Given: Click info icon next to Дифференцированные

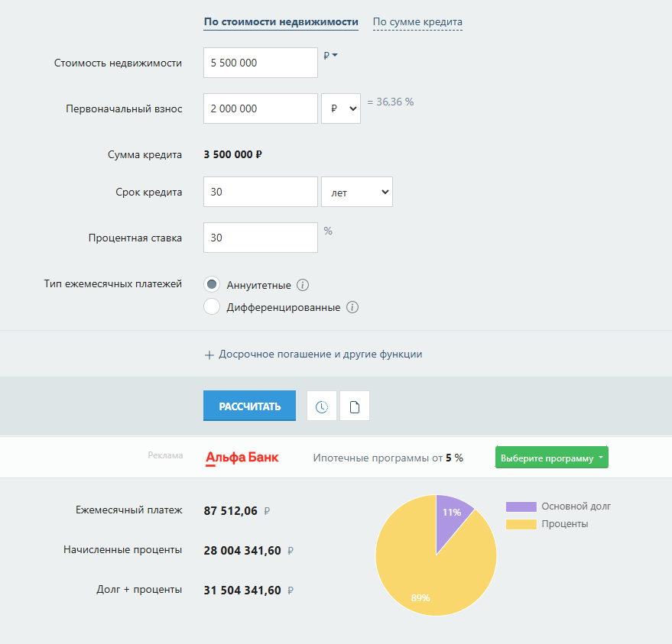Looking at the screenshot, I should 352,308.
